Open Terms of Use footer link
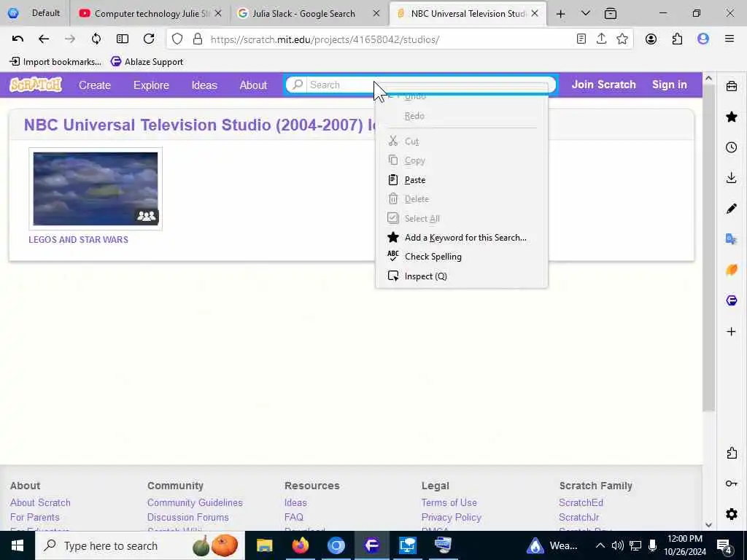 pos(449,502)
